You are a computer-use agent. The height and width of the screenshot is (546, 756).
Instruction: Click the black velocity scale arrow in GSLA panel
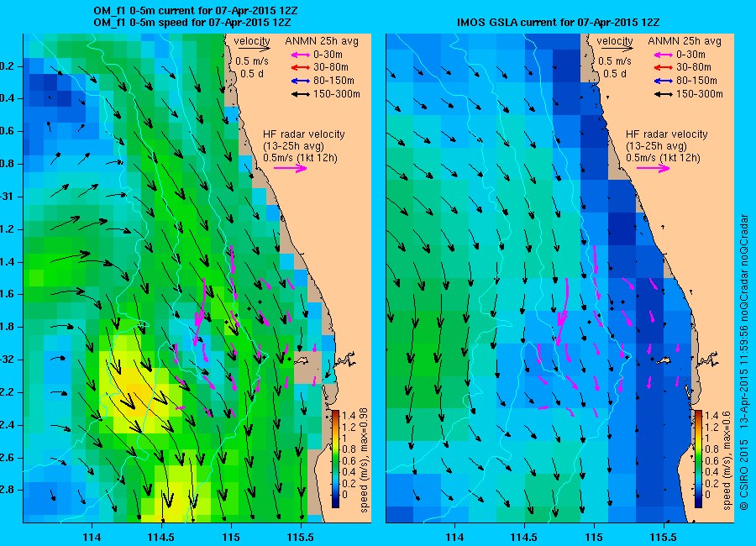(617, 49)
